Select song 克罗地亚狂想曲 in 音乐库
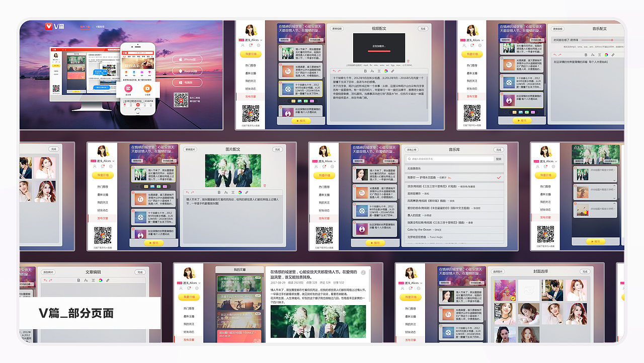 [454, 237]
